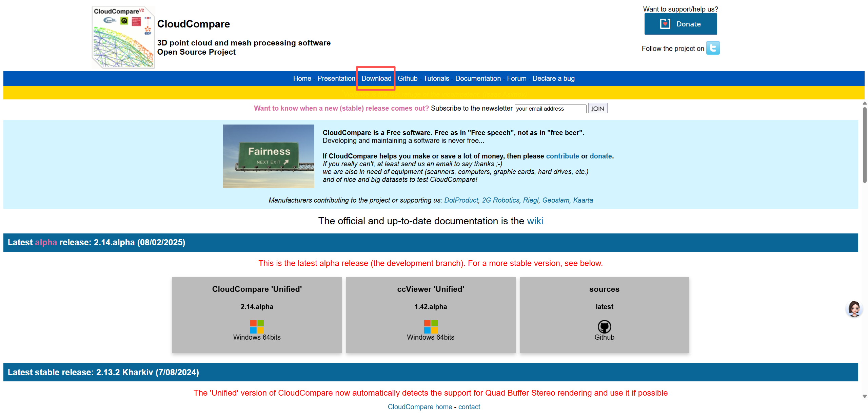Click the scrollbar up arrow
The height and width of the screenshot is (417, 868).
pyautogui.click(x=864, y=103)
